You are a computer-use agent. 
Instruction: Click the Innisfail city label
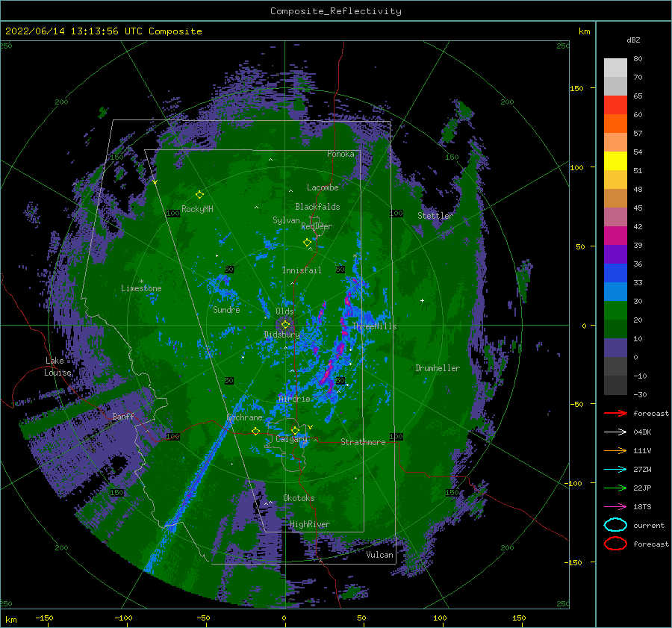click(302, 270)
